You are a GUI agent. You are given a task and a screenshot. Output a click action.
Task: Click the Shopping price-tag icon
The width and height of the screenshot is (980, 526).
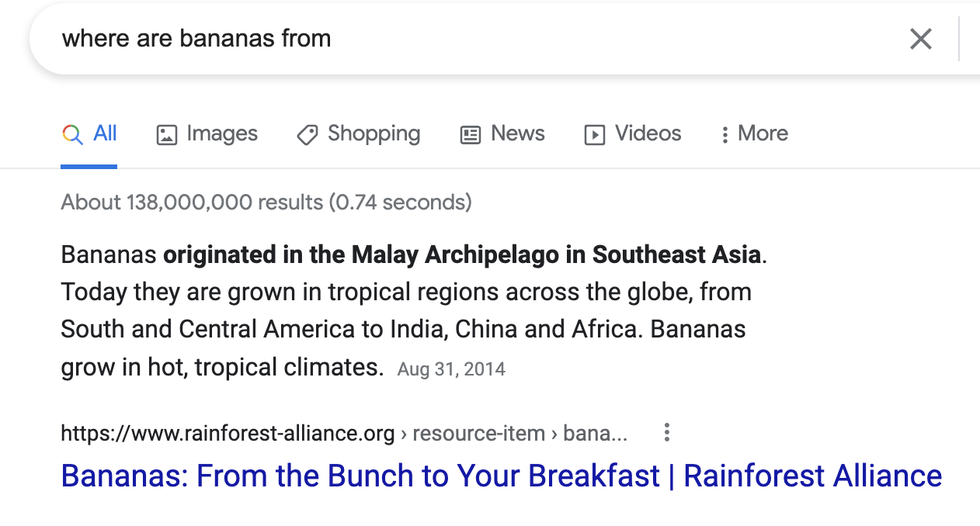(307, 133)
